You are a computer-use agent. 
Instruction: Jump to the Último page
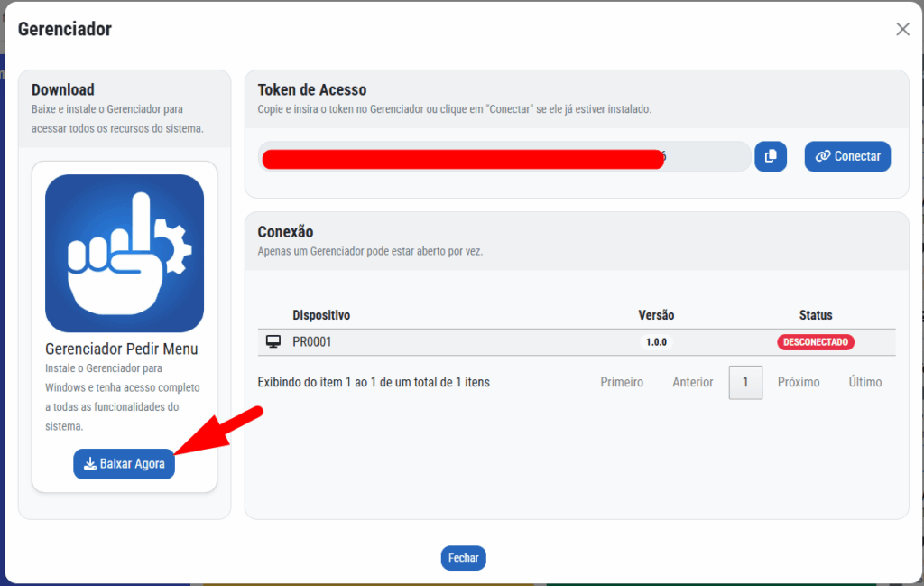(x=864, y=382)
